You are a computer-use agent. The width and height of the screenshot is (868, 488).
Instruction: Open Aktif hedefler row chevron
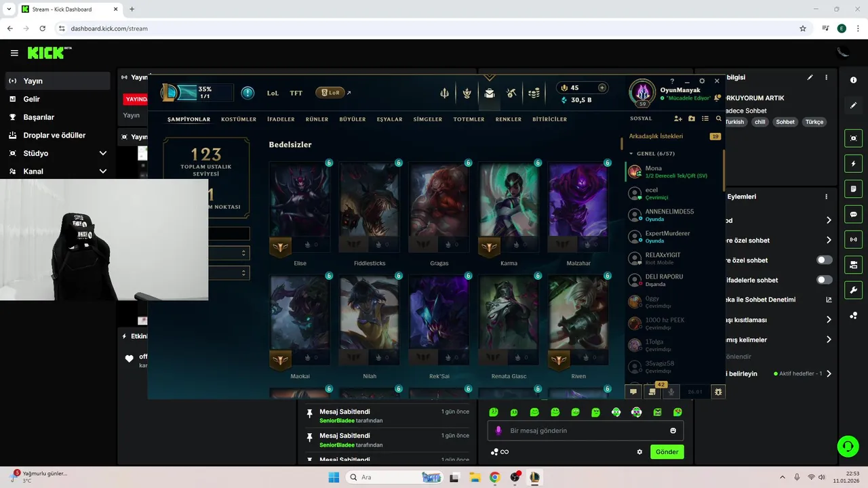(829, 373)
